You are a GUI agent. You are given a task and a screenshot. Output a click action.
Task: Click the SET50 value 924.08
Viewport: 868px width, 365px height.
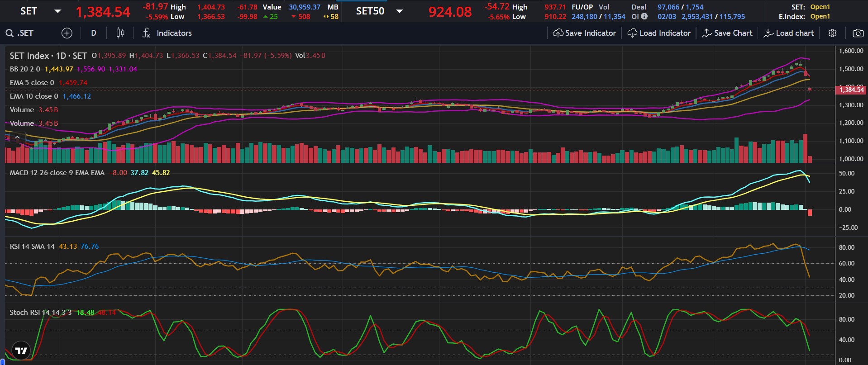point(450,12)
